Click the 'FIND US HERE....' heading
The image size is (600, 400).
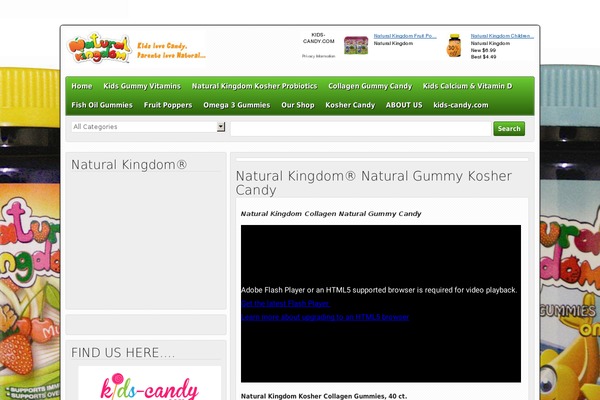[123, 353]
